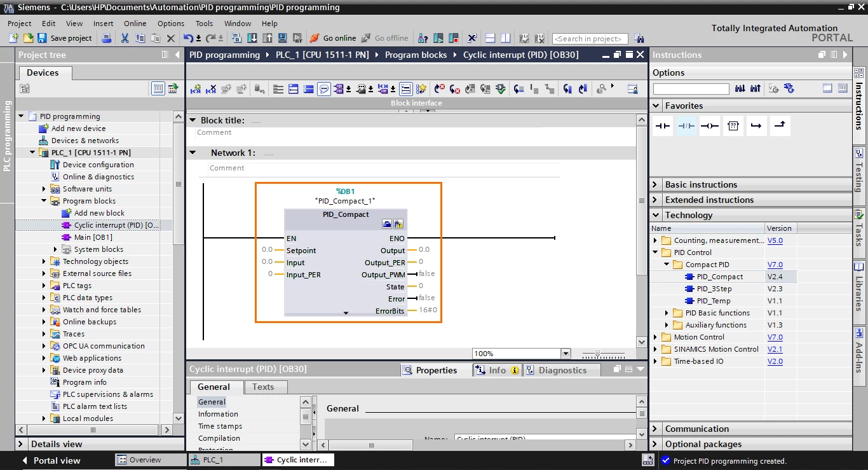Click the search binoculars icon
868x470 pixels.
pyautogui.click(x=639, y=38)
